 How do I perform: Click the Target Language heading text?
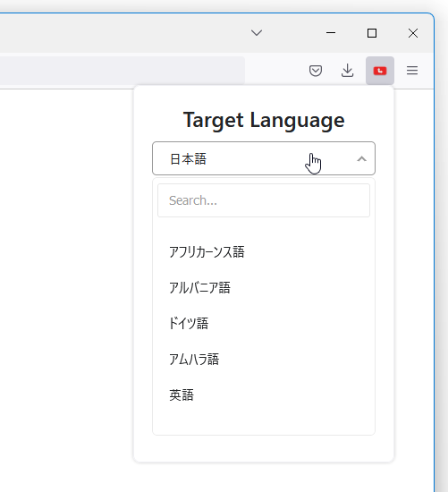(x=264, y=120)
